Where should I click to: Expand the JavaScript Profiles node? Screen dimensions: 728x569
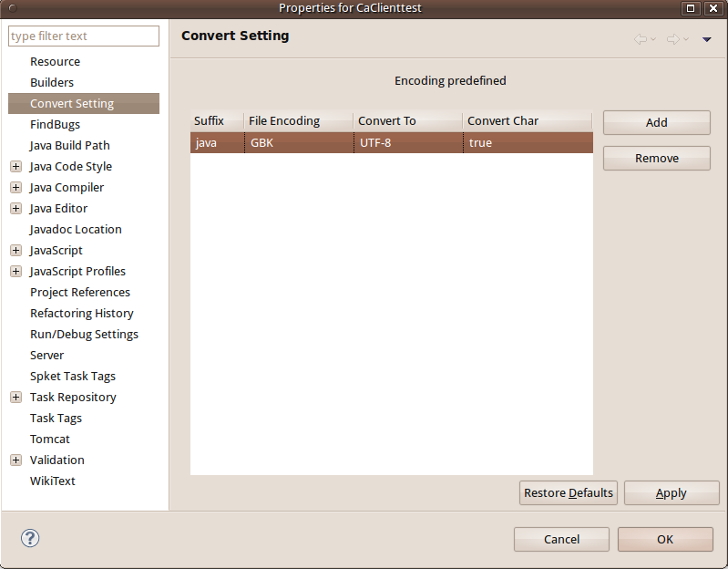[x=15, y=271]
